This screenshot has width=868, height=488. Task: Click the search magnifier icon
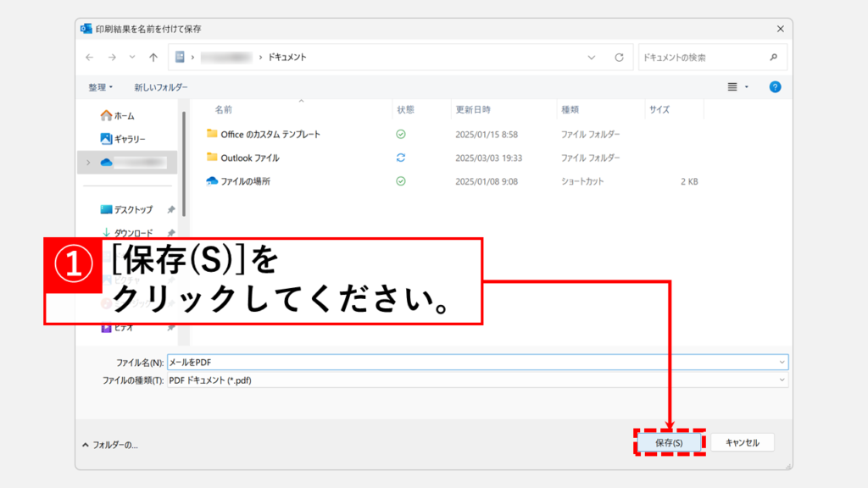click(773, 57)
